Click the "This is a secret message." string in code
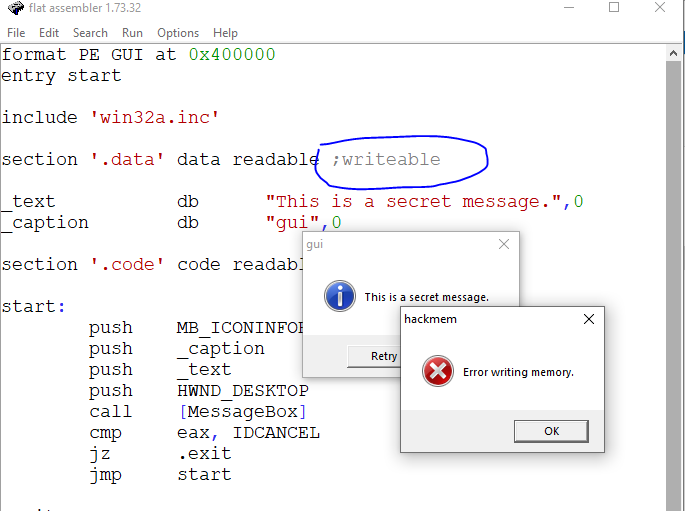The height and width of the screenshot is (511, 685). 413,201
